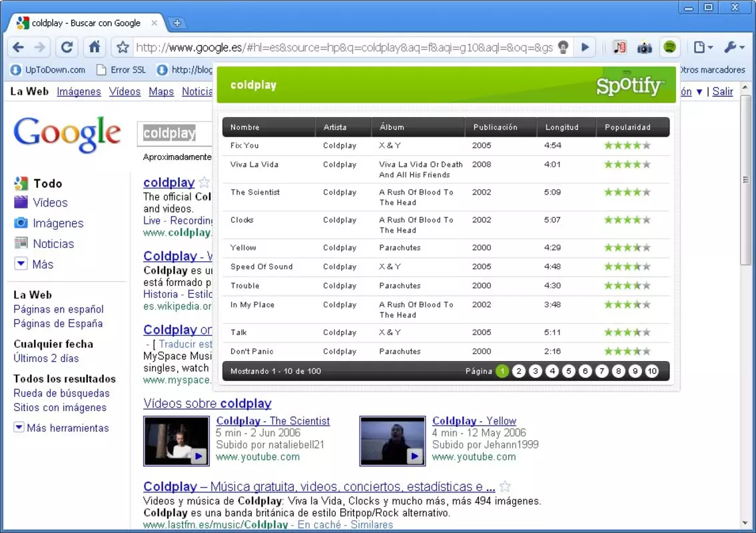Viewport: 756px width, 533px height.
Task: Click the star rating for Fix You
Action: click(x=627, y=146)
